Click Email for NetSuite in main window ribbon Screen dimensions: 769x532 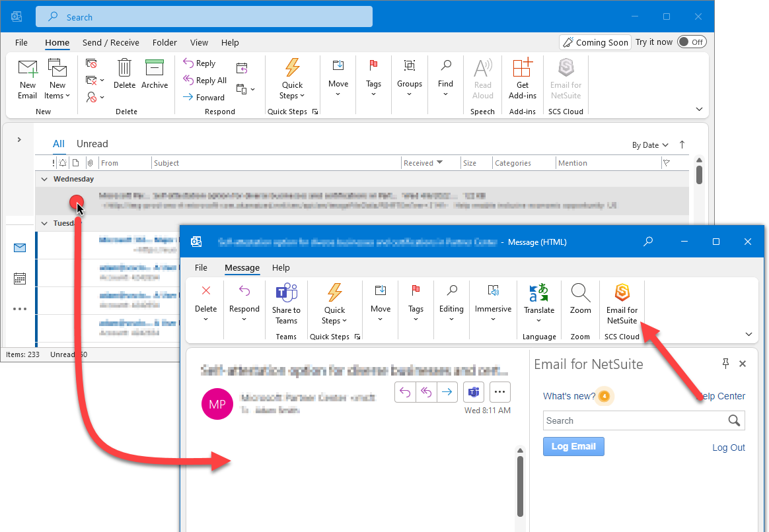click(x=566, y=79)
